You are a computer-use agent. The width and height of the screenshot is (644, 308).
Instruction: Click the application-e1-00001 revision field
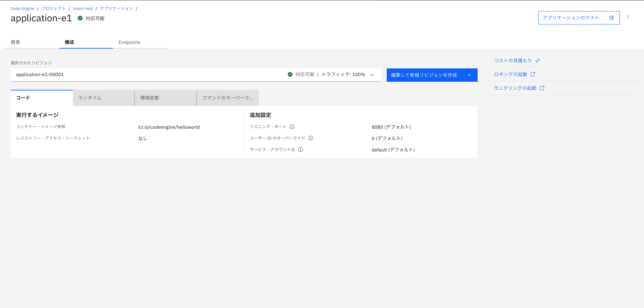click(100, 74)
